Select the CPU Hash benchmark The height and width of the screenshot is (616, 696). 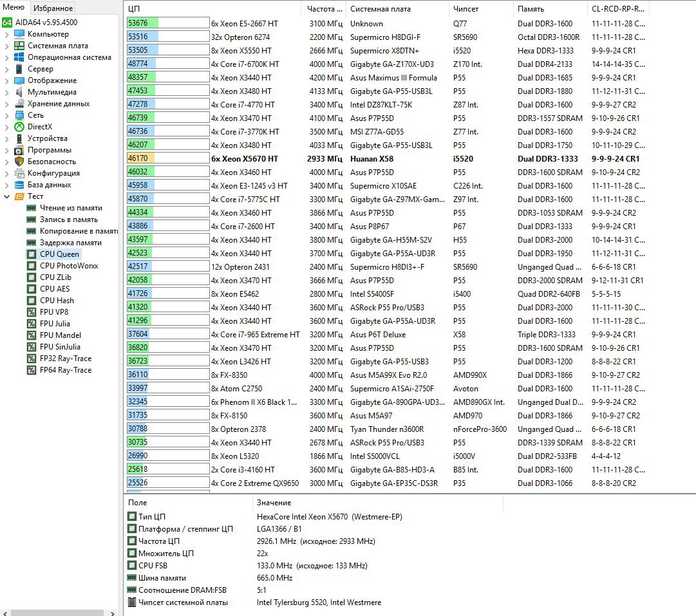point(57,301)
